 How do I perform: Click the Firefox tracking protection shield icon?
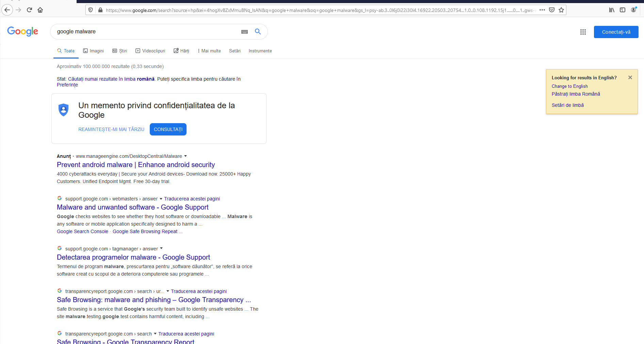[x=90, y=10]
